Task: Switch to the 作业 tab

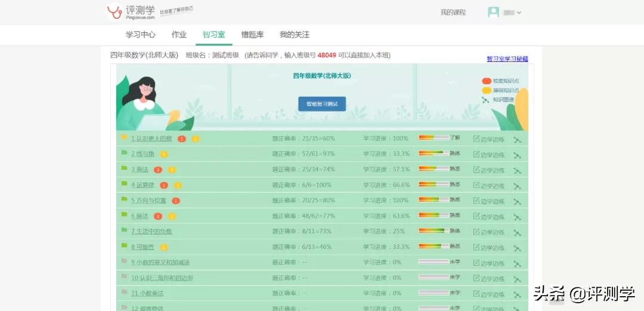Action: click(179, 35)
